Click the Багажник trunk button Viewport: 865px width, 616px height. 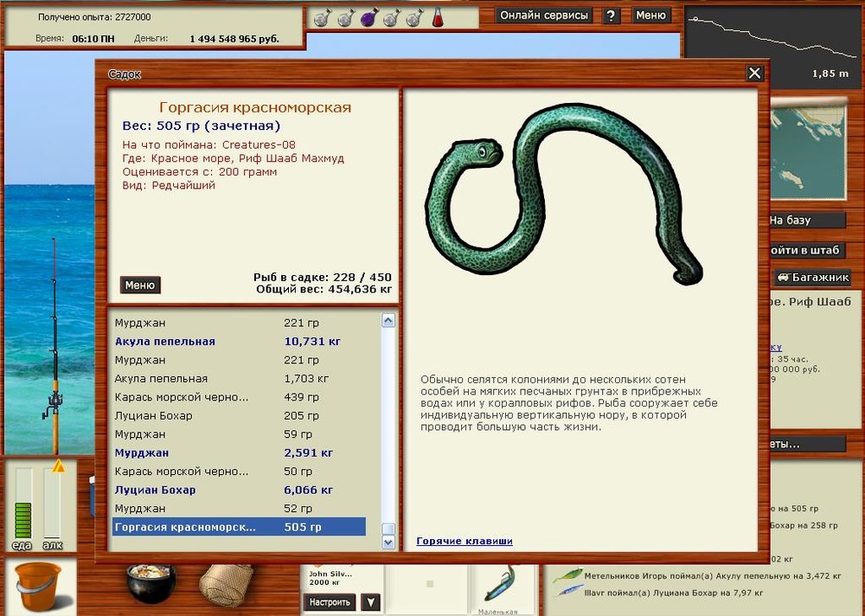tap(812, 278)
